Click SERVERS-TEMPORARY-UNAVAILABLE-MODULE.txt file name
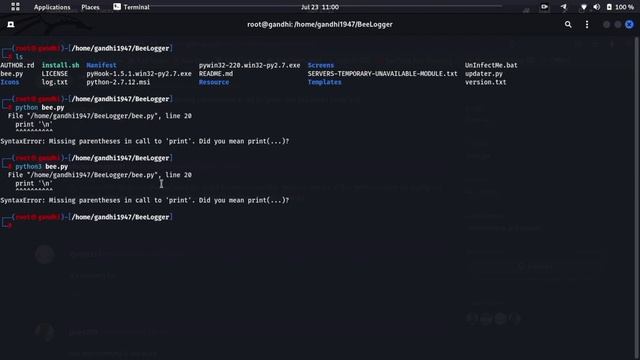 click(x=382, y=74)
